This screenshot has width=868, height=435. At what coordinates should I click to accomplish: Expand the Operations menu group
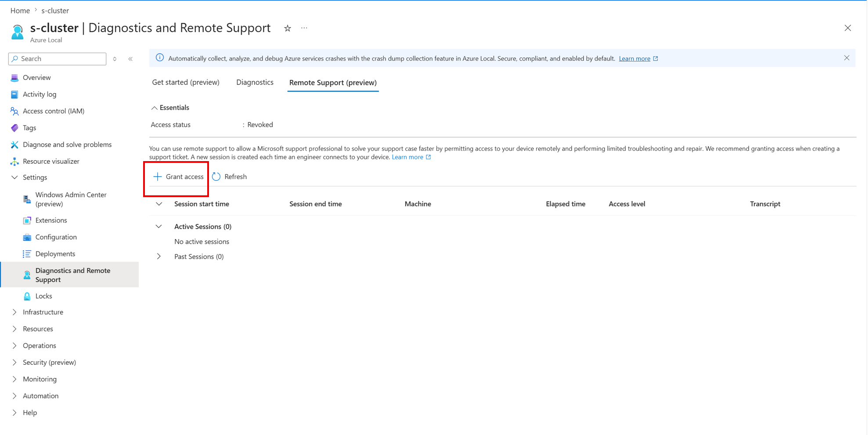tap(14, 345)
